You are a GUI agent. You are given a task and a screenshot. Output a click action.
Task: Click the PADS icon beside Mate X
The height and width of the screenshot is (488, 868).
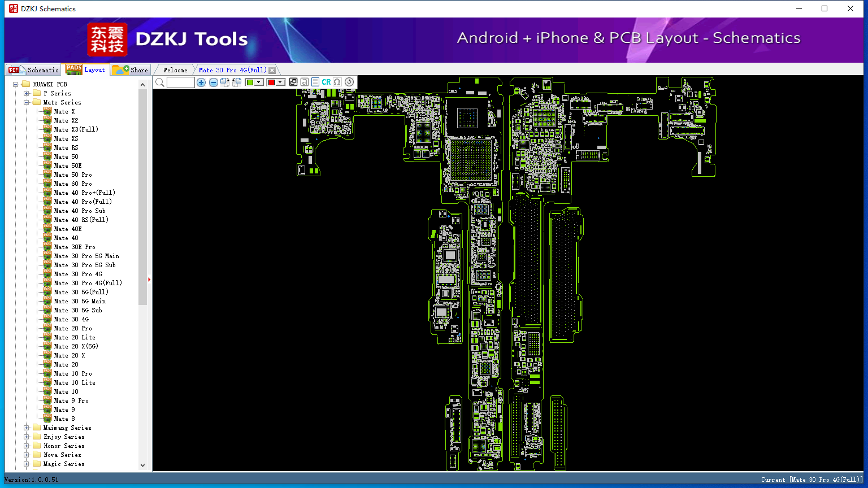[x=47, y=111]
